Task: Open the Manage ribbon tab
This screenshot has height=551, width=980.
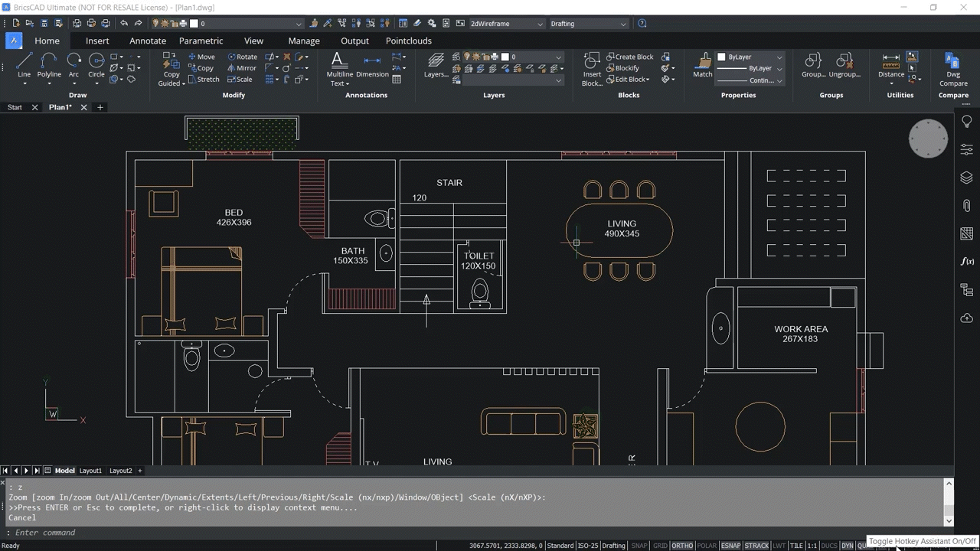Action: pos(303,41)
